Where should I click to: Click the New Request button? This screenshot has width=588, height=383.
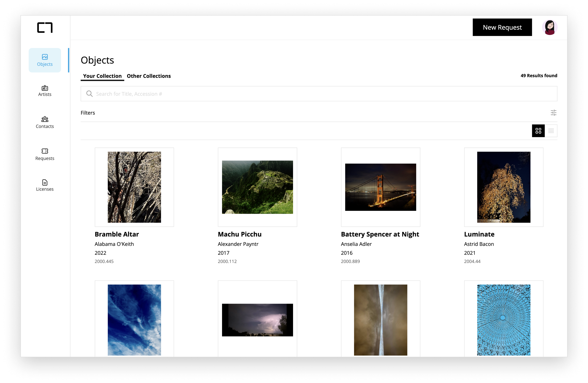pyautogui.click(x=502, y=27)
